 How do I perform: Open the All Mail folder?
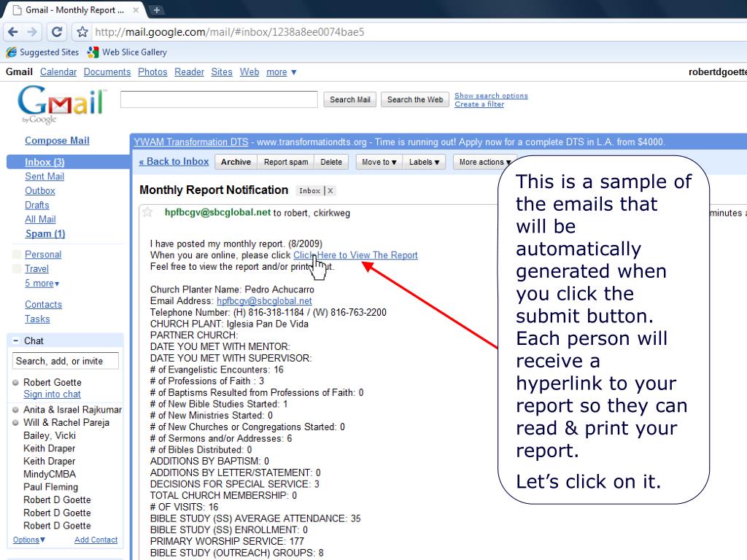pos(41,219)
